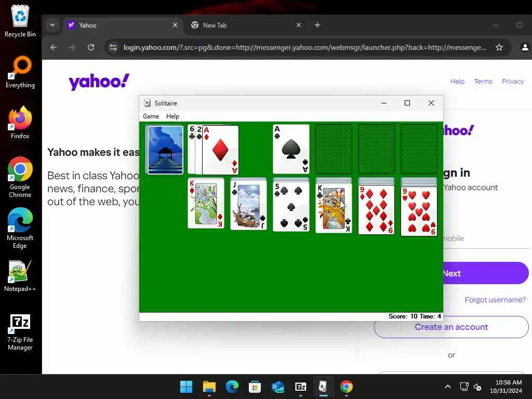
Task: Click the fourth empty foundation slot
Action: coord(419,149)
